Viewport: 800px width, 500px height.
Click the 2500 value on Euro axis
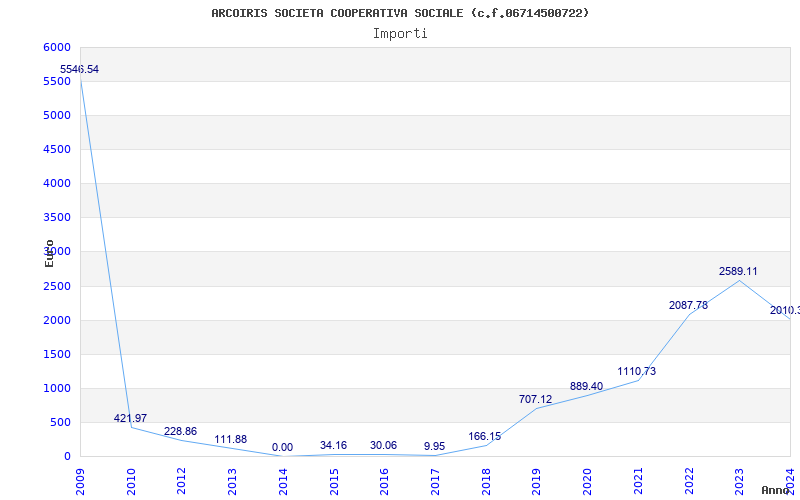[57, 286]
